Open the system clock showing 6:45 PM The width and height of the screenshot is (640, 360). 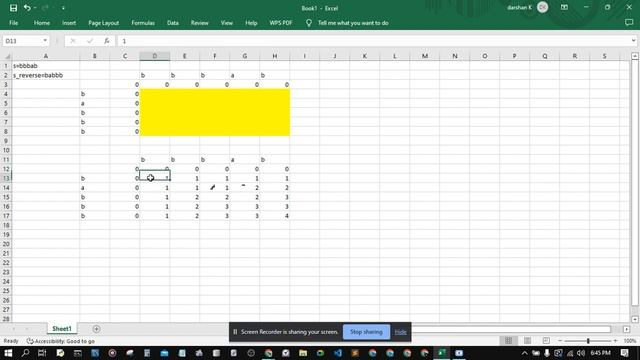(600, 353)
